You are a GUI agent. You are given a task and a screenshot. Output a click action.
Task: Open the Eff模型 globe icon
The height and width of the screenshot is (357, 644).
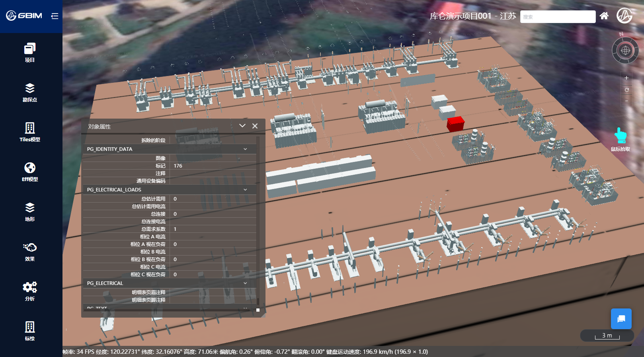pos(30,172)
